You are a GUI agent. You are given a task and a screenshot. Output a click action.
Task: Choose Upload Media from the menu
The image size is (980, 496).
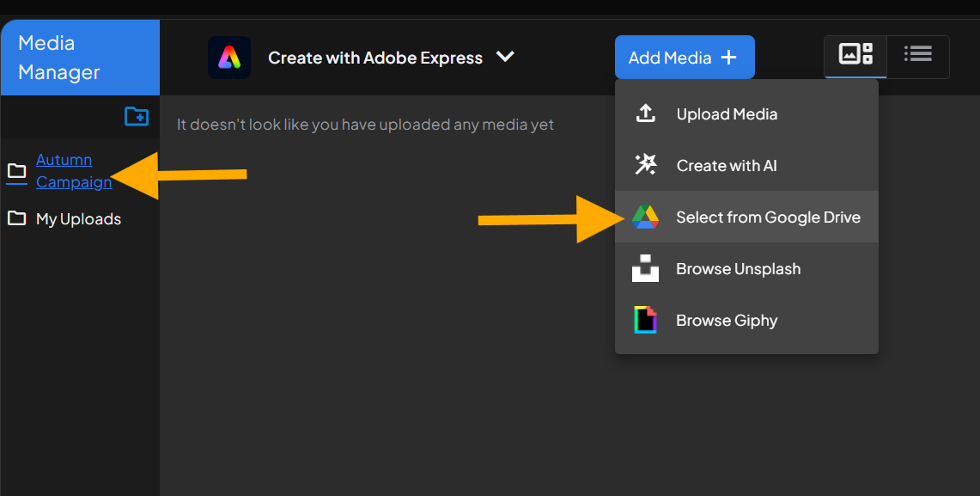727,114
